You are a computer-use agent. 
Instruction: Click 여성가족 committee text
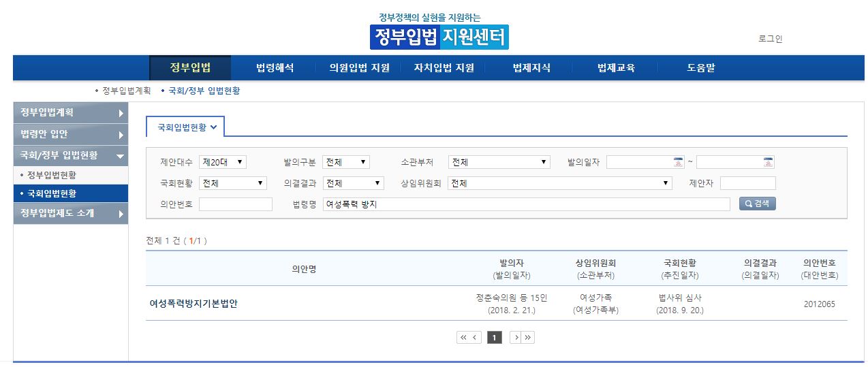[x=595, y=298]
